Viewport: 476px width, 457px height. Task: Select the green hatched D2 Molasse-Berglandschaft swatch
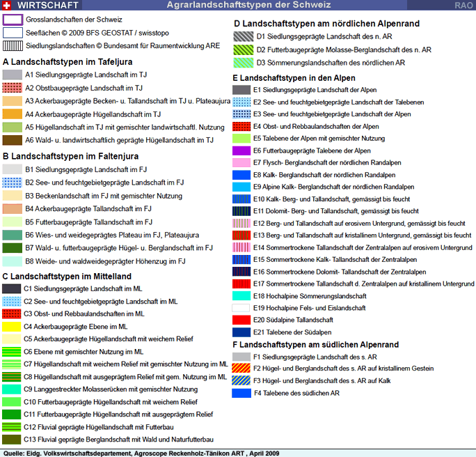(241, 50)
